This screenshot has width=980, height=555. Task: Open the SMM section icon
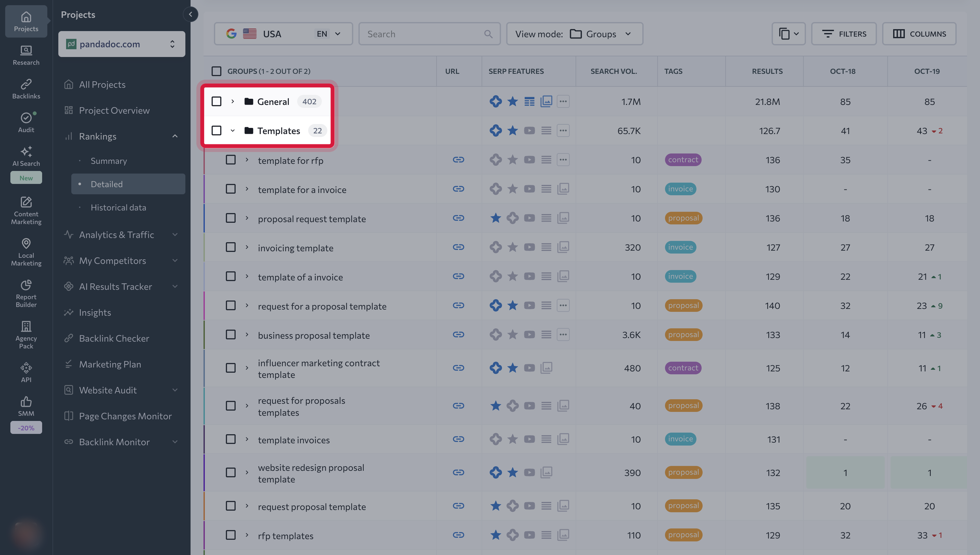26,402
